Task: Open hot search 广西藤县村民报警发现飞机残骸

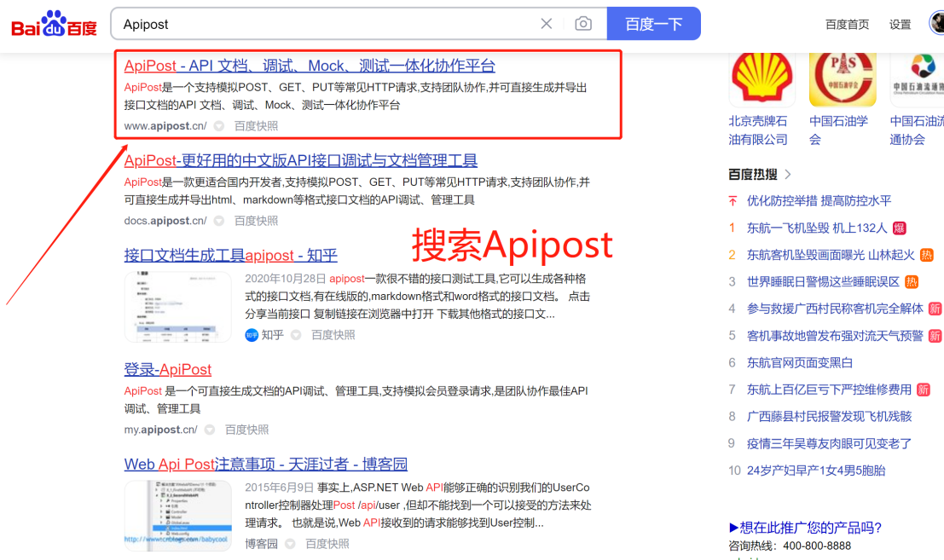Action: (829, 416)
